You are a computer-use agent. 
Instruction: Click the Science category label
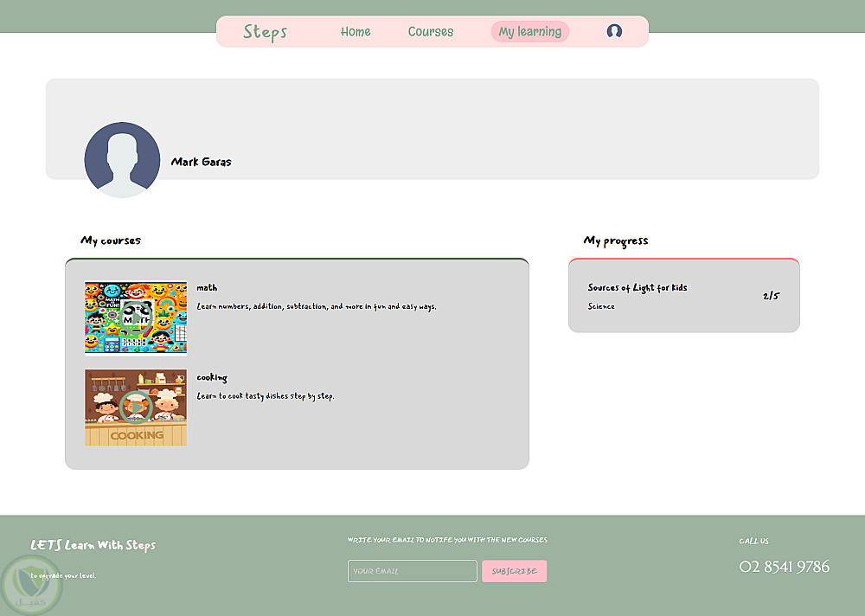[x=601, y=306]
